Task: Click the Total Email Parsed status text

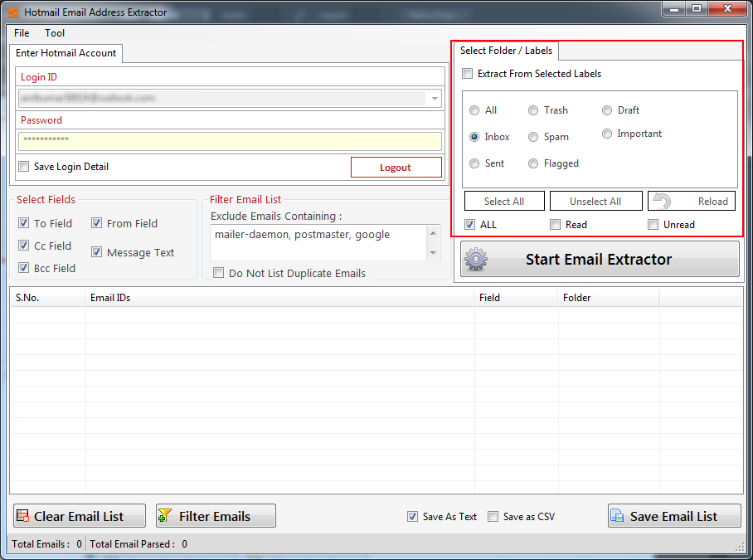Action: coord(138,543)
